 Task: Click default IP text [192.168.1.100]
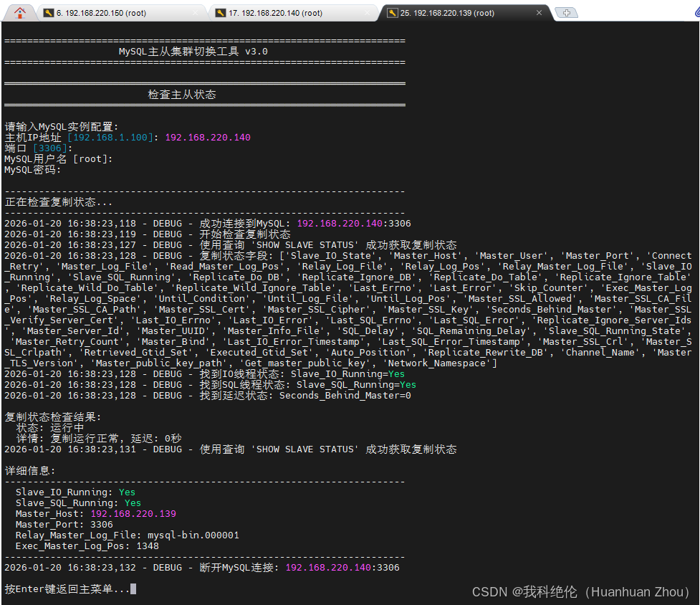tap(110, 138)
